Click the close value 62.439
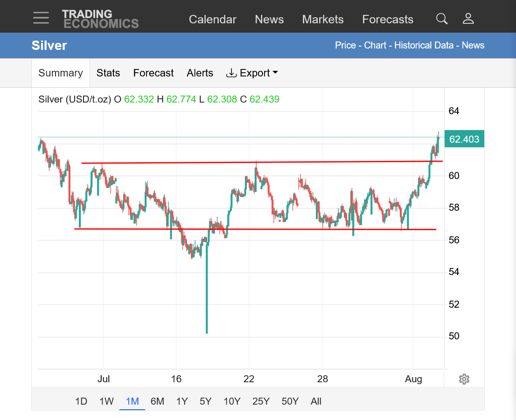This screenshot has height=420, width=516. click(x=264, y=99)
